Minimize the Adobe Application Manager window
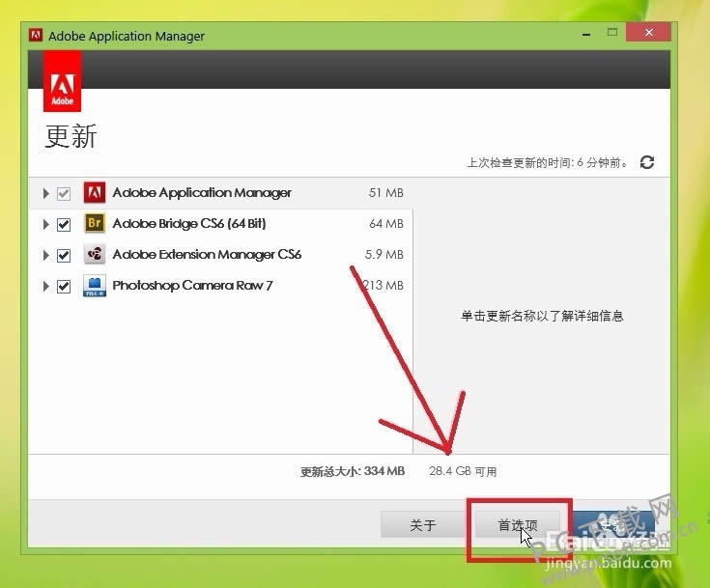Screen dimensions: 710x588 (x=586, y=35)
